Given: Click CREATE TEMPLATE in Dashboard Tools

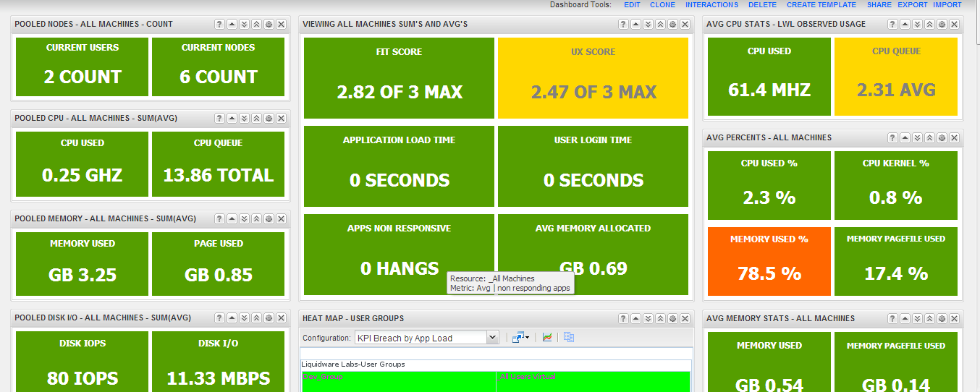Looking at the screenshot, I should coord(821,4).
